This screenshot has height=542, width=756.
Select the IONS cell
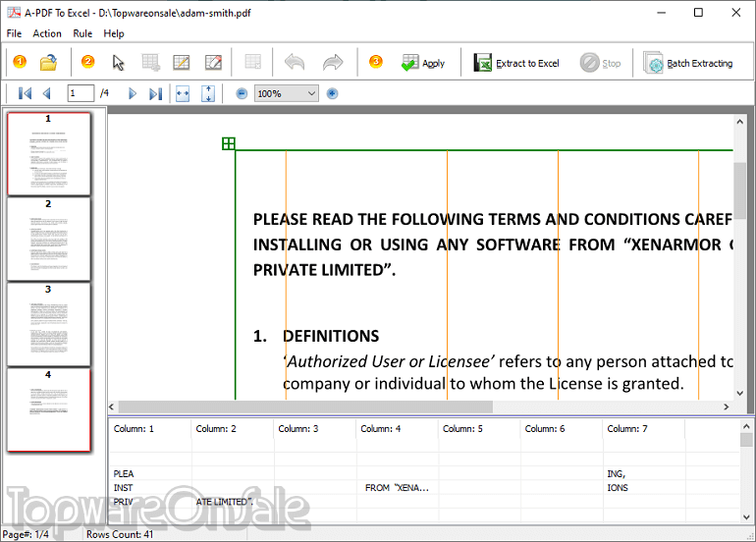pyautogui.click(x=644, y=488)
